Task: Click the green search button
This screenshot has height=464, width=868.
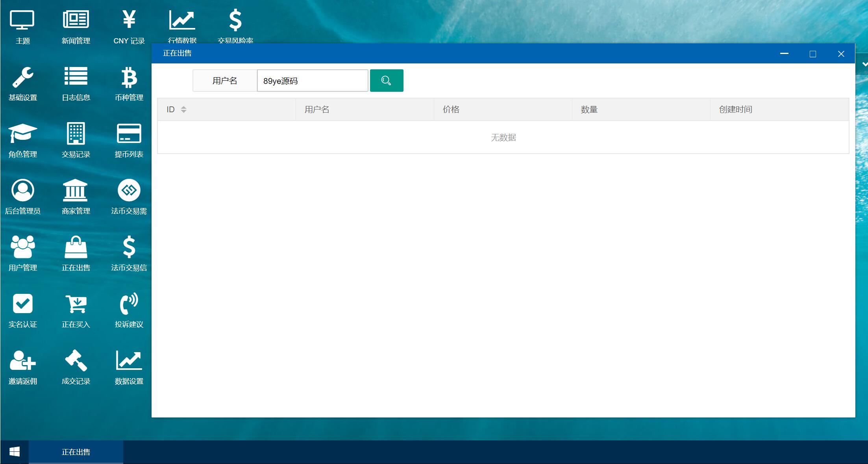Action: coord(386,81)
